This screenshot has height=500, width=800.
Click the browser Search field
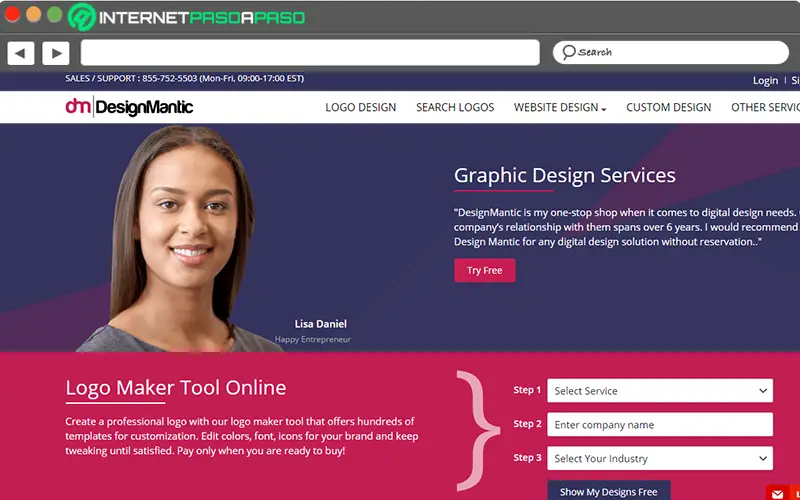(x=670, y=52)
